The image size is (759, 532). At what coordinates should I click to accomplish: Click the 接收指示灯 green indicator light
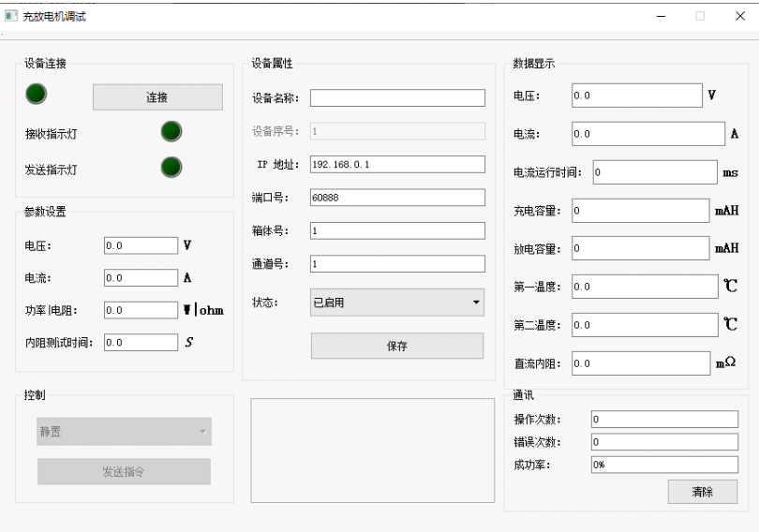171,132
